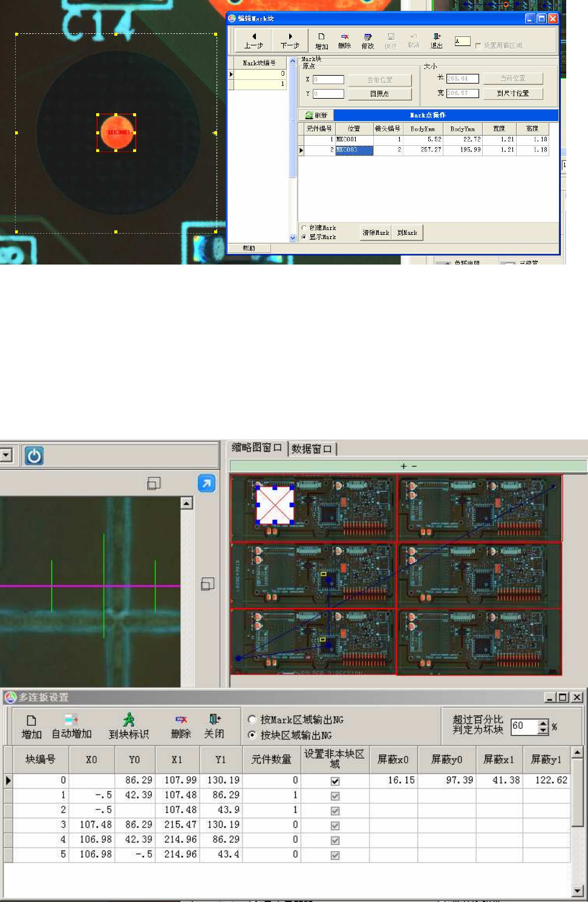Click restore-window icon above the camera view
This screenshot has width=588, height=902.
154,483
